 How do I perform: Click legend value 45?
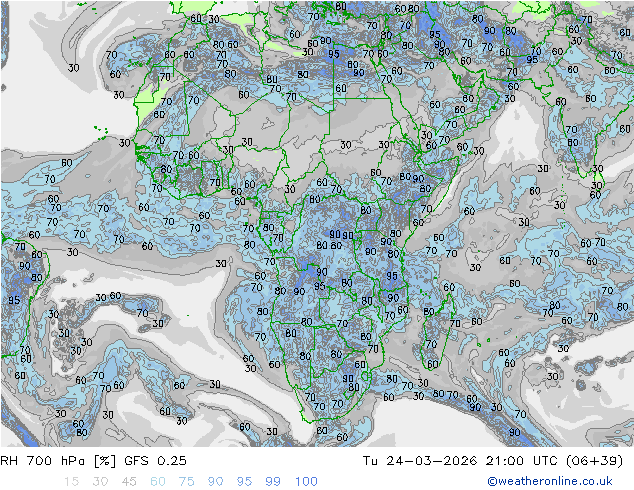(x=129, y=481)
